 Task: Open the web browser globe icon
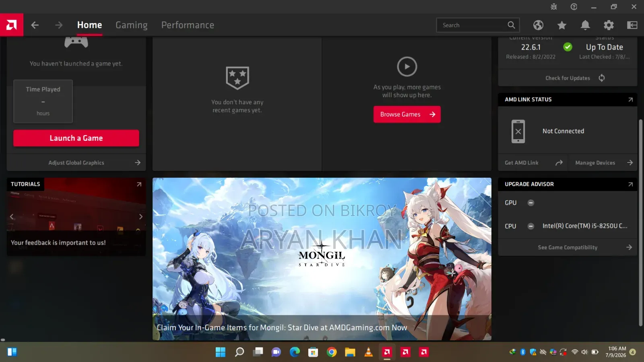coord(538,25)
